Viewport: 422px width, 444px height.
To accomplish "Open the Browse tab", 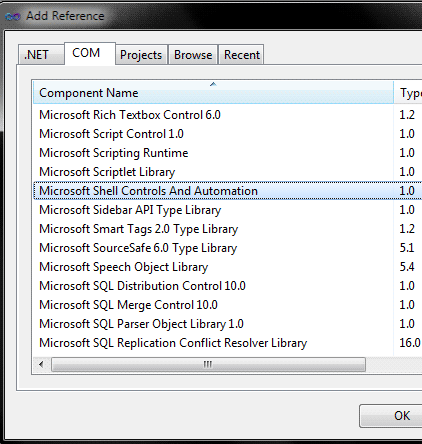I will [193, 54].
